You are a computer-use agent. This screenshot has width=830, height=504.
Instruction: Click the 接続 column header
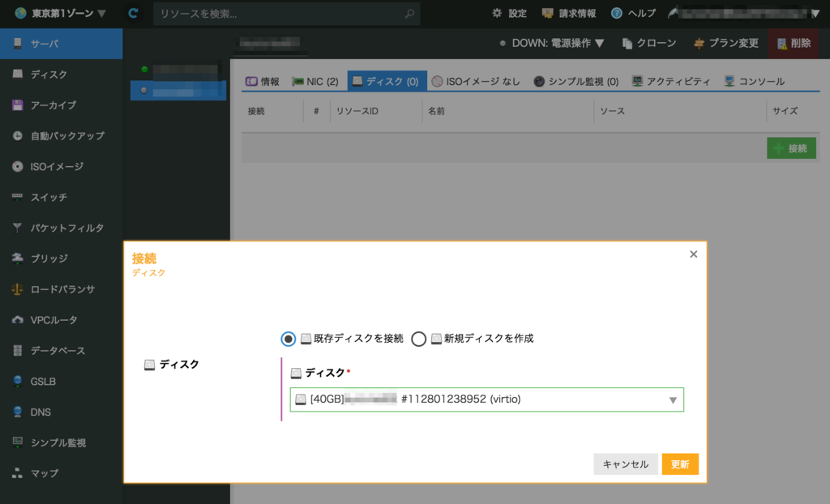pyautogui.click(x=256, y=111)
